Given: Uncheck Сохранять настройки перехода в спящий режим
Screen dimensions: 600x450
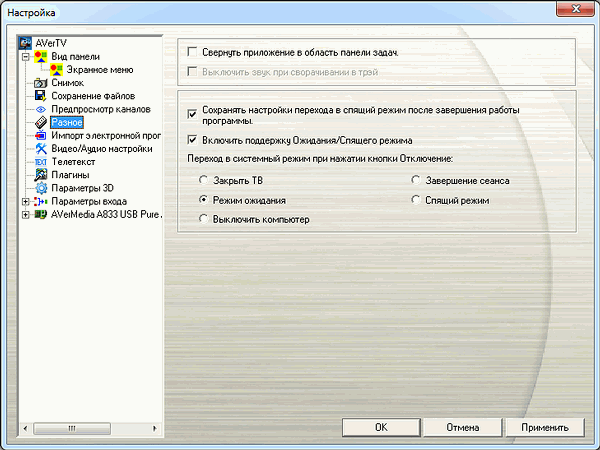Looking at the screenshot, I should (x=192, y=114).
